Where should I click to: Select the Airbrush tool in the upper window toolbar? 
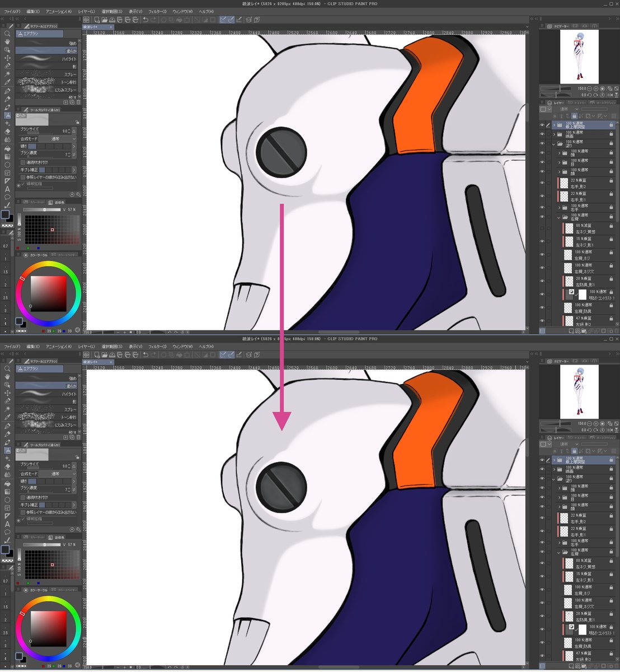pyautogui.click(x=7, y=115)
